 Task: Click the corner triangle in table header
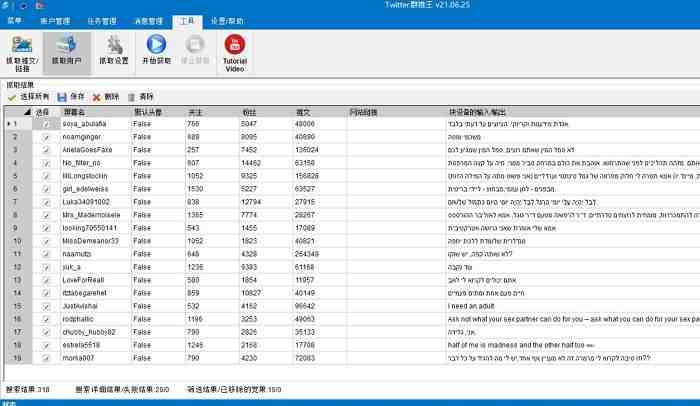[x=27, y=112]
